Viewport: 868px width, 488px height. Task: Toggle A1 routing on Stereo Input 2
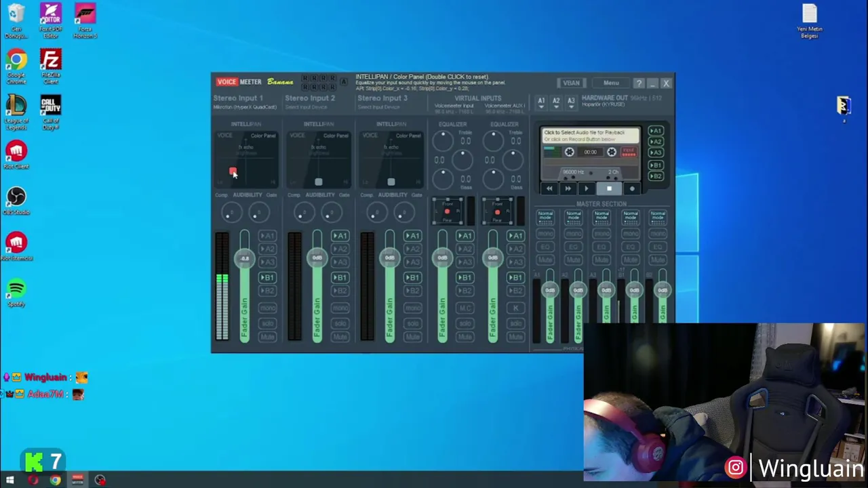(340, 236)
